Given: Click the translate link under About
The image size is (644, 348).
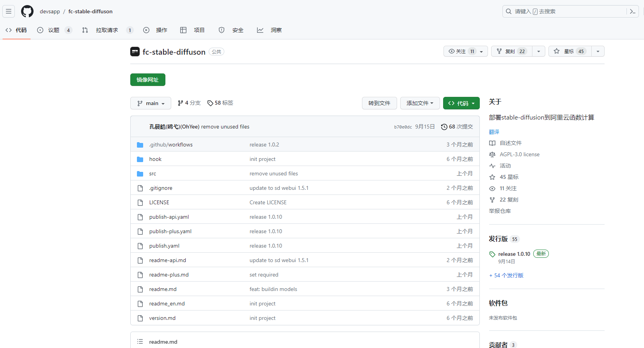Looking at the screenshot, I should click(494, 132).
